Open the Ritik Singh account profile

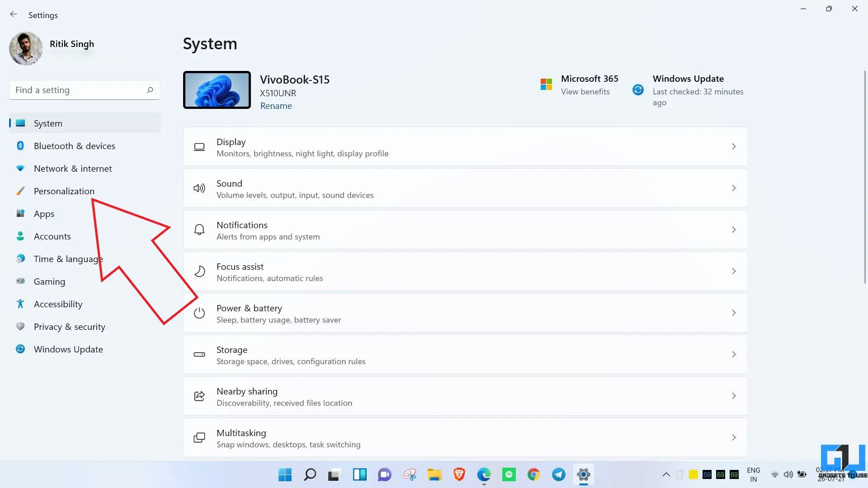coord(52,48)
